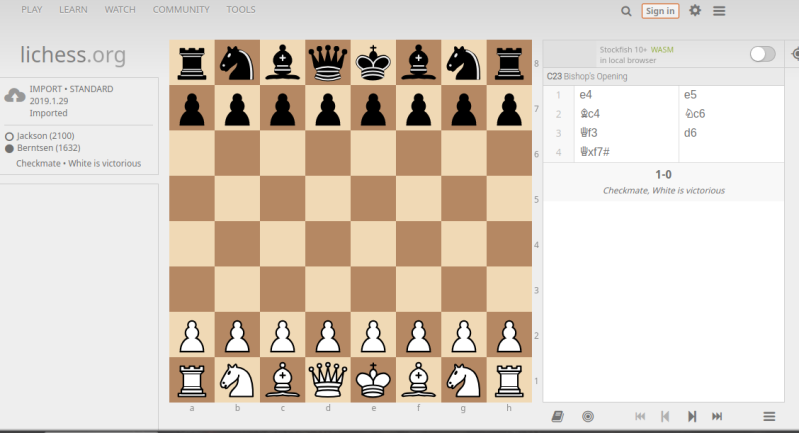Select move 4 queen xf7 checkmate
Screen dimensions: 799x433
pyautogui.click(x=627, y=152)
